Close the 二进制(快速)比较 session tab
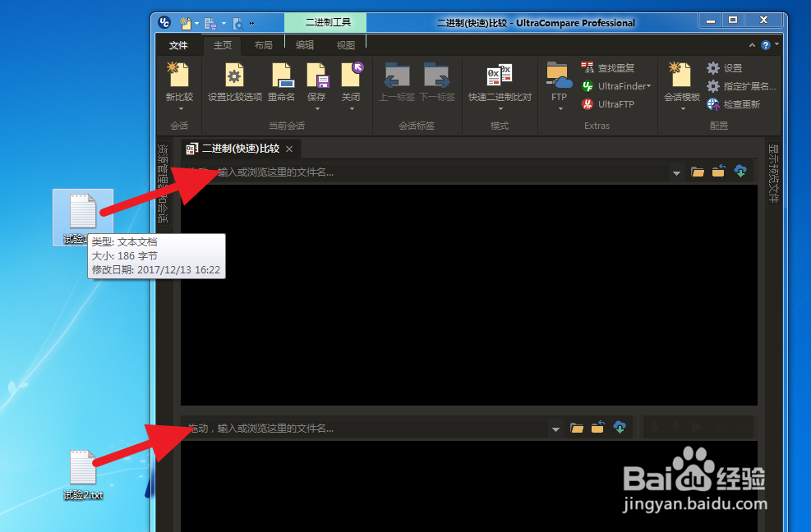Image resolution: width=811 pixels, height=532 pixels. (x=289, y=149)
